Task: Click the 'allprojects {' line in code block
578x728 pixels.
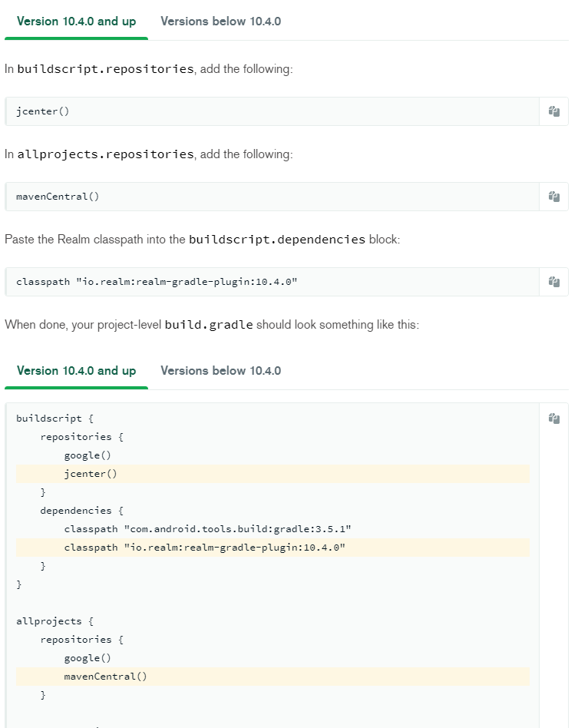Action: (x=48, y=621)
